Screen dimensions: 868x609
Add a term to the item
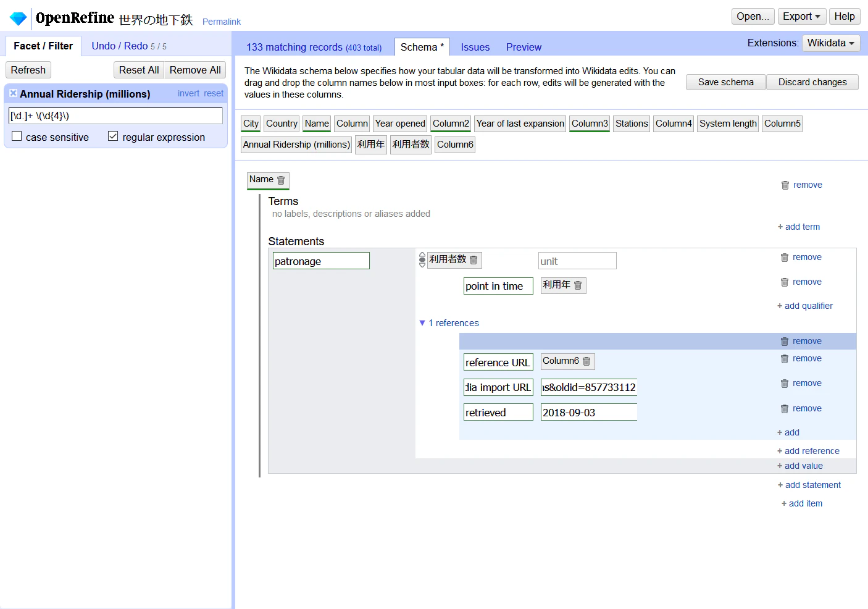click(x=799, y=227)
